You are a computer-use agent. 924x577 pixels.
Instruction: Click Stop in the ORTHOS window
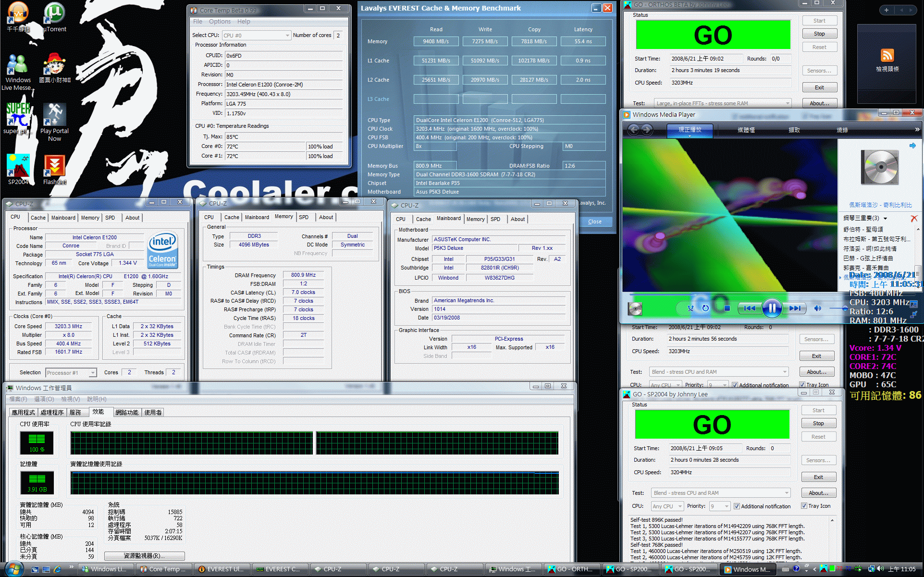click(819, 34)
